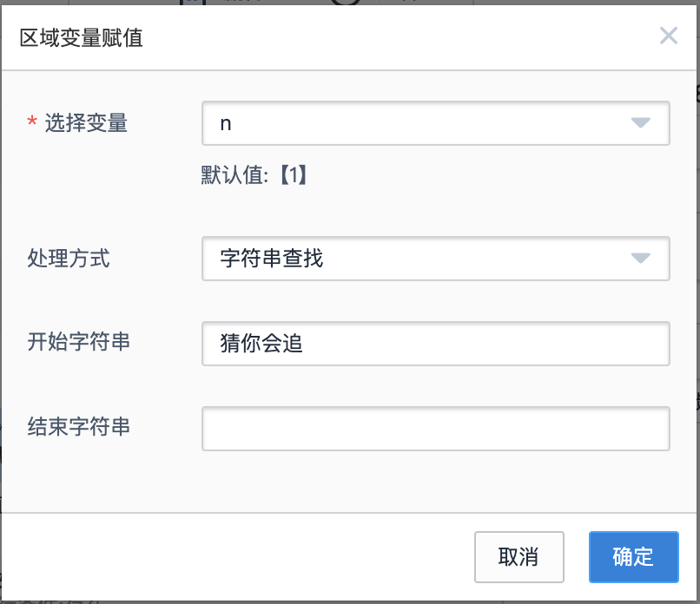Click the red required asterisk beside 选择变量
Screen dimensions: 700x604
coord(31,121)
